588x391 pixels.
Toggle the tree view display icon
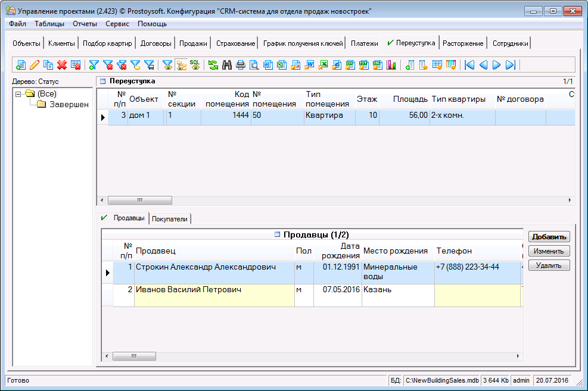(181, 65)
